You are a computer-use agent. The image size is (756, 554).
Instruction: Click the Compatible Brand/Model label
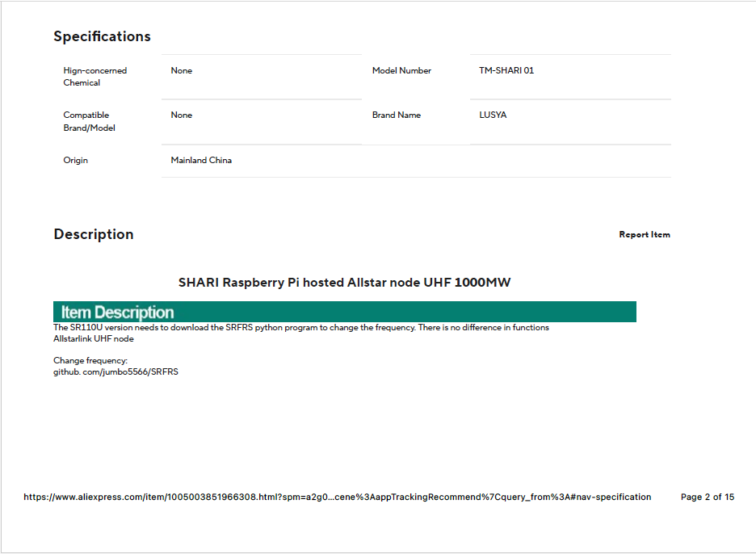[x=89, y=121]
